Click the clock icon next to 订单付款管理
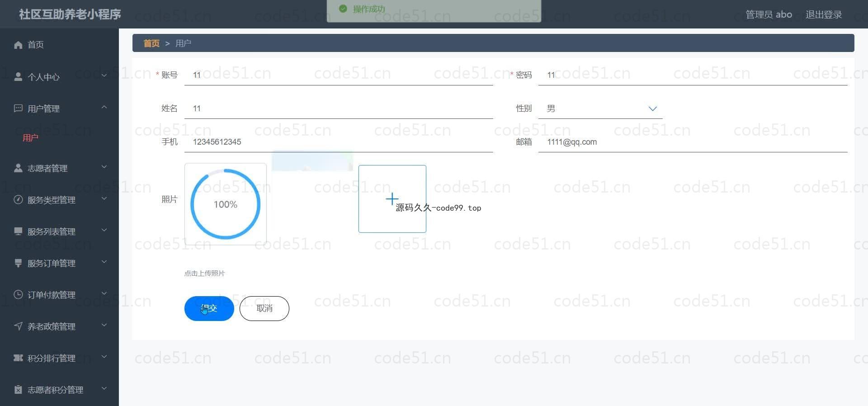This screenshot has height=406, width=868. click(18, 295)
